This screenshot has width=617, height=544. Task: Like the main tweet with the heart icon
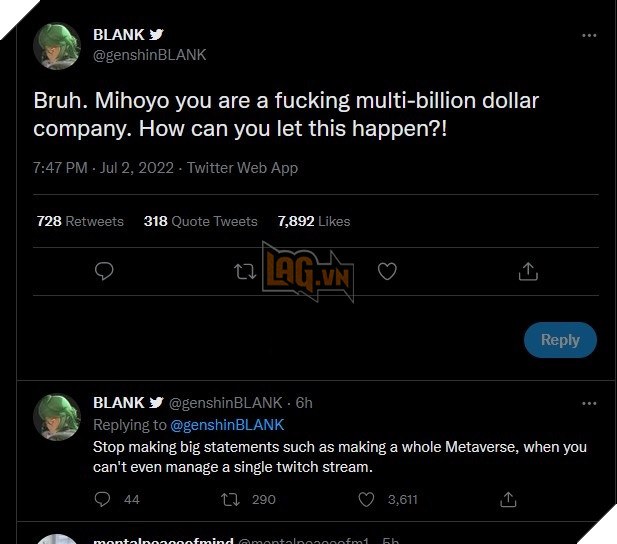(387, 271)
